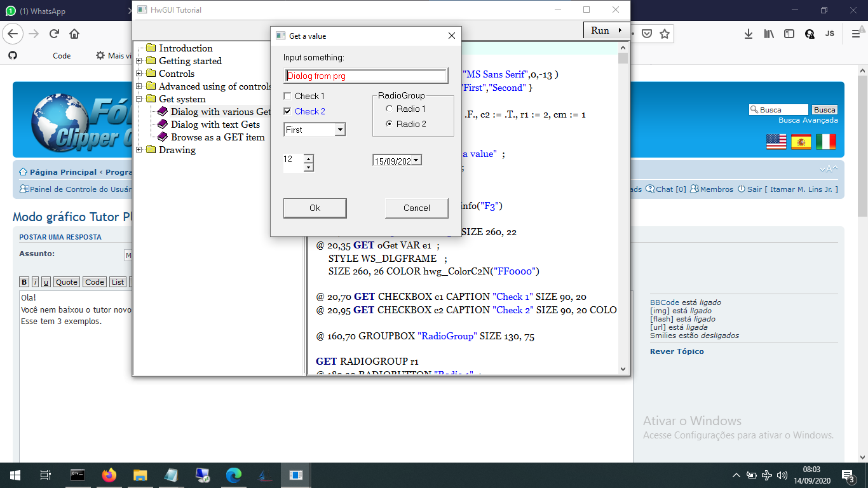Screen dimensions: 868x488
Task: Bookmark this page with the star icon
Action: click(665, 34)
